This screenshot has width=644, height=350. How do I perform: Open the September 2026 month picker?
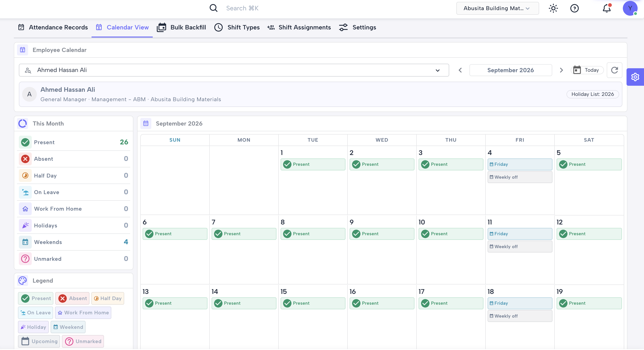(x=511, y=70)
